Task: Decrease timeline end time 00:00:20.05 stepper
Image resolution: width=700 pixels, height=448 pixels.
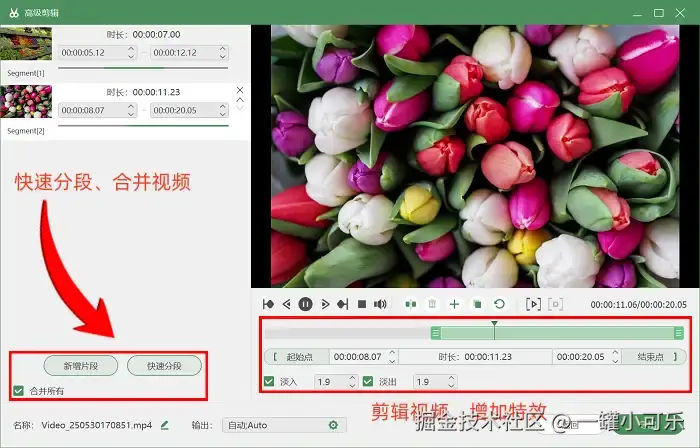Action: point(615,361)
